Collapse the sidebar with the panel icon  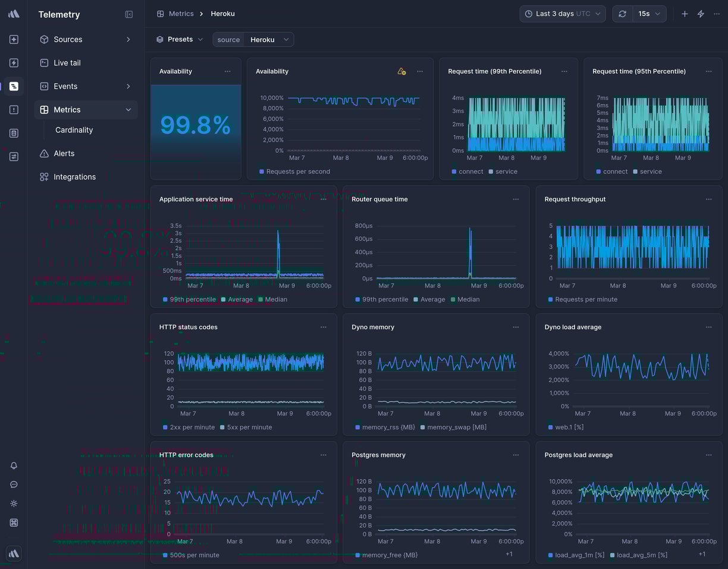point(129,14)
